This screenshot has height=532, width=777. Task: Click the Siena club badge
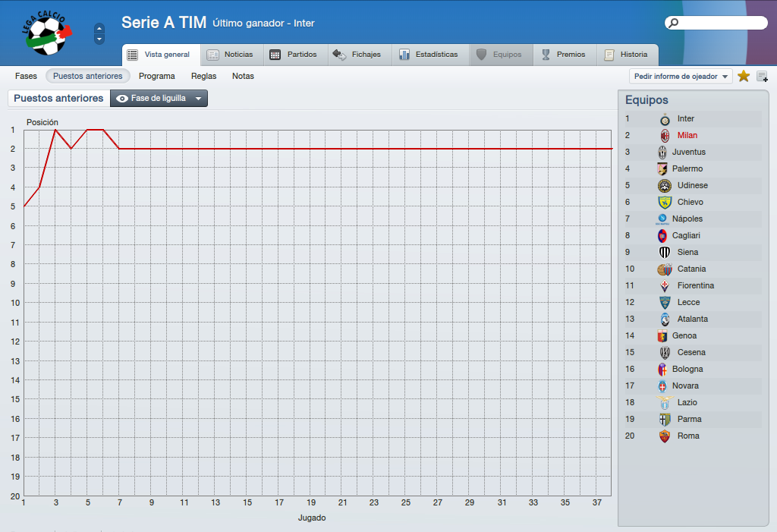665,253
